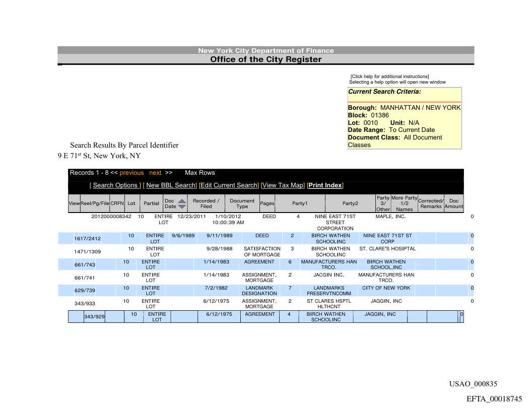Click the Current Search Criteria box
Viewport: 532px width, 411px height.
click(x=404, y=118)
